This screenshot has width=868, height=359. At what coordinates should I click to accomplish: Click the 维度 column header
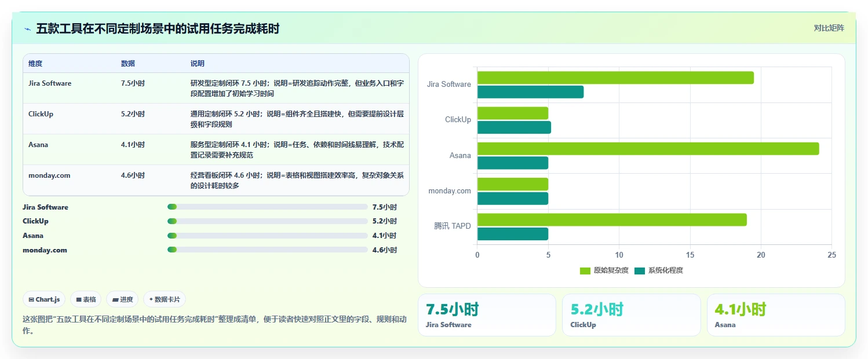(35, 63)
